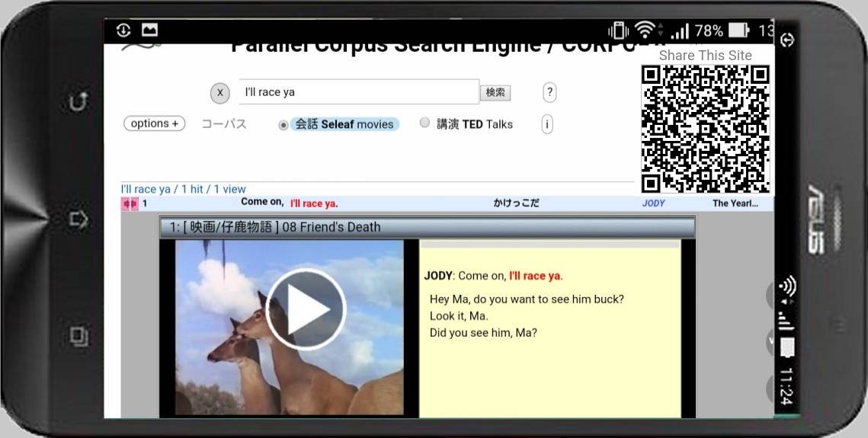868x438 pixels.
Task: Open the 'i' information button
Action: pos(546,124)
